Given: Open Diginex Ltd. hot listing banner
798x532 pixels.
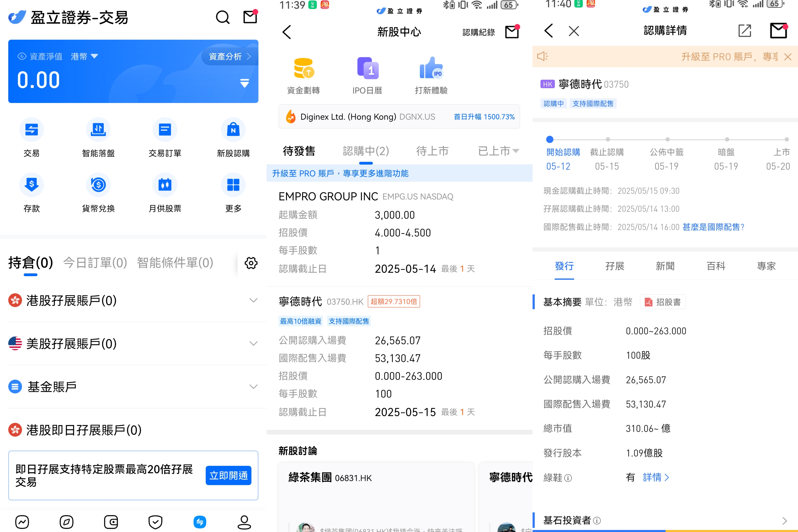Looking at the screenshot, I should point(399,117).
